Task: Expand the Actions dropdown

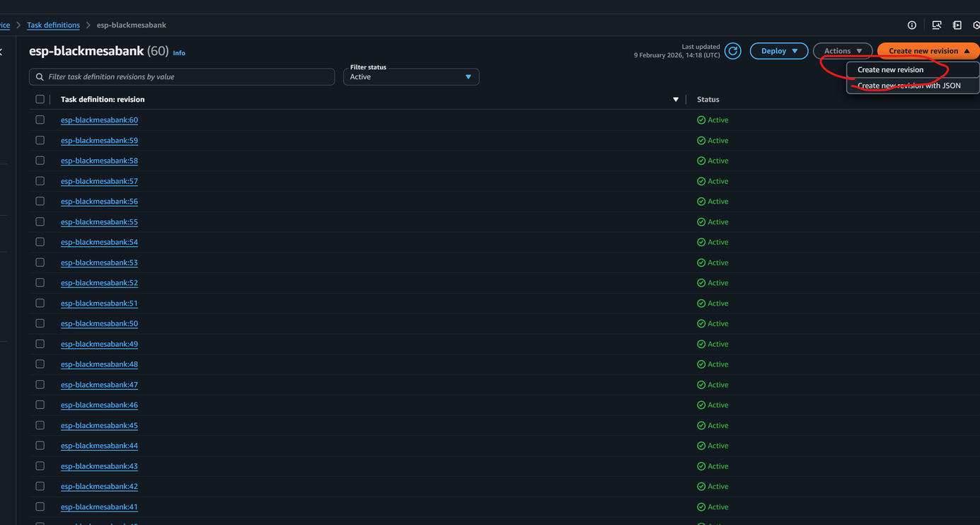Action: coord(842,51)
